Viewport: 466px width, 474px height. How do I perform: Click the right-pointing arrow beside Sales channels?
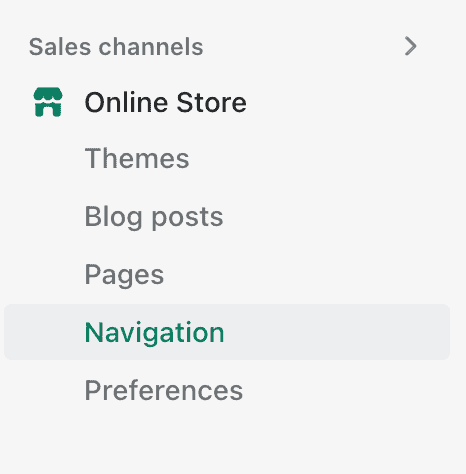click(410, 46)
